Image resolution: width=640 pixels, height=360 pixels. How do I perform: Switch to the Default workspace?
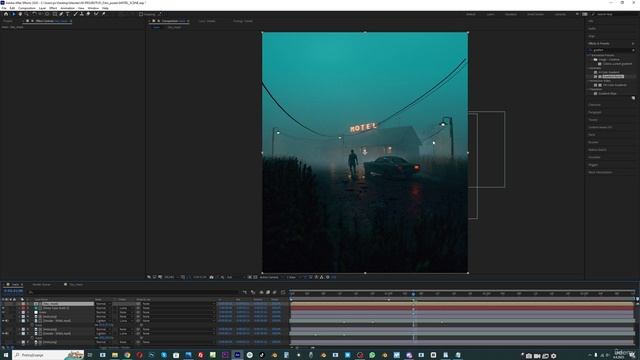[x=471, y=14]
